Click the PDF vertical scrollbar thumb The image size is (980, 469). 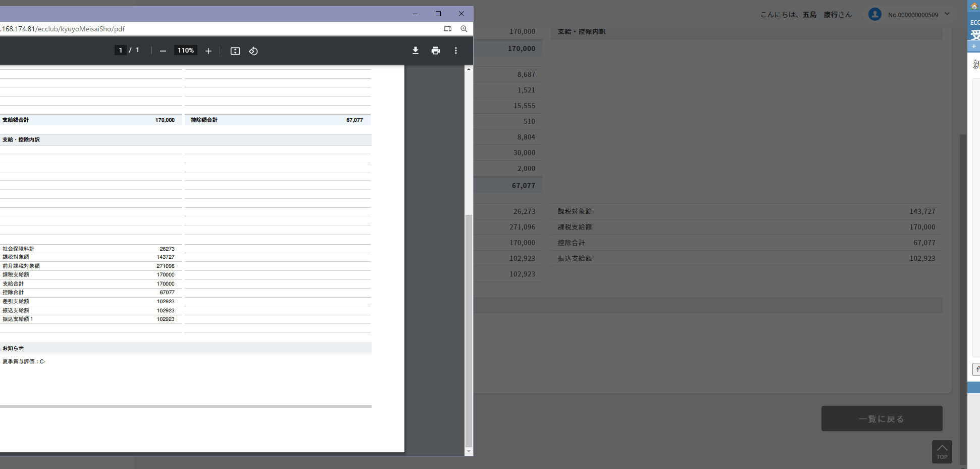coord(469,331)
